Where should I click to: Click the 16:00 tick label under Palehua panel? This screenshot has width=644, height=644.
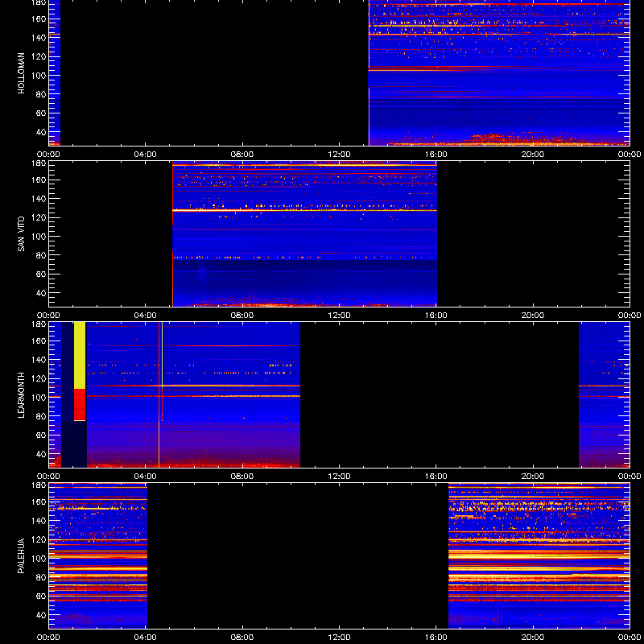tap(436, 638)
